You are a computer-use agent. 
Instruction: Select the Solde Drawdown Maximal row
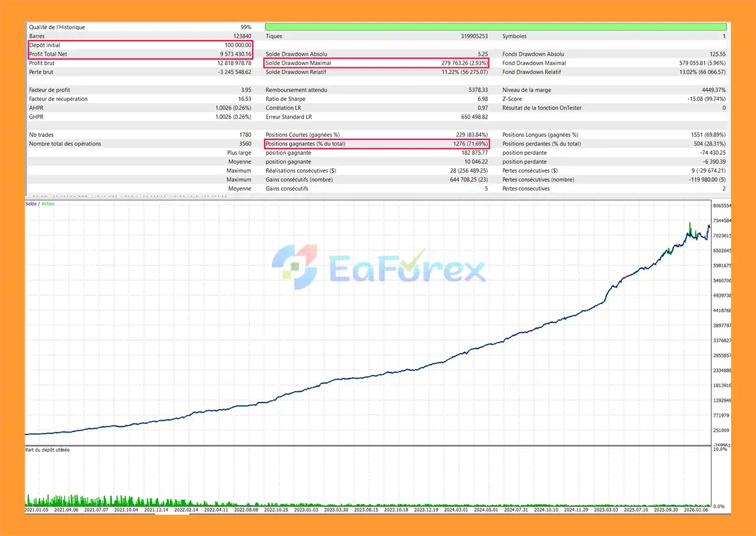(376, 63)
